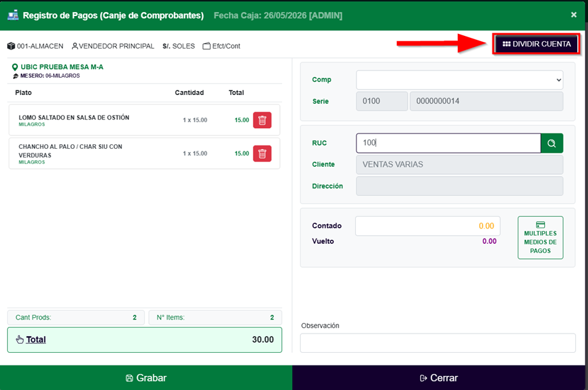Viewport: 588px width, 390px height.
Task: Click the MESERO: 06-MILAGROS text
Action: point(50,76)
